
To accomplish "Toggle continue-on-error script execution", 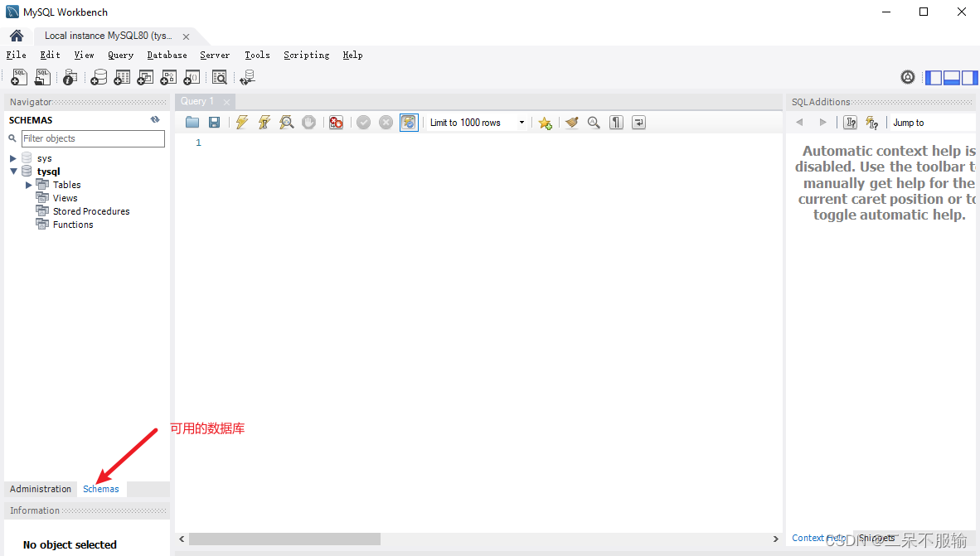I will click(337, 123).
